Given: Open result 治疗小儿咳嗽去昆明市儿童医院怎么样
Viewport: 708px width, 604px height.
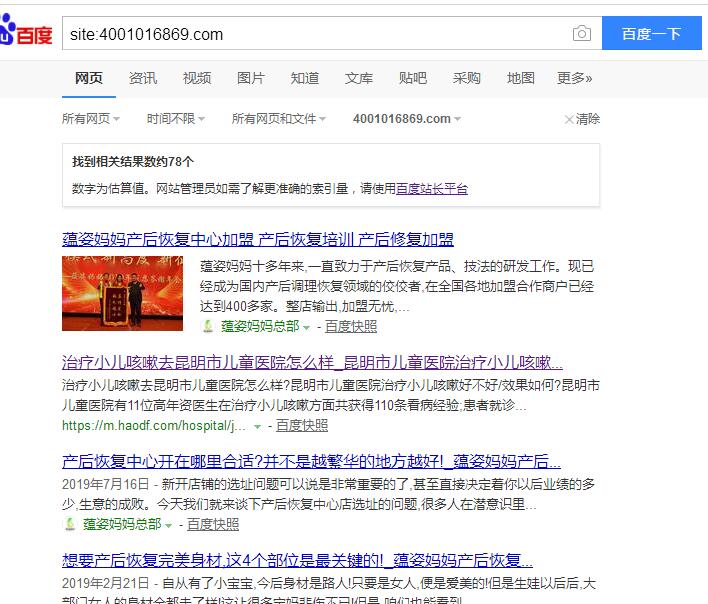Looking at the screenshot, I should pyautogui.click(x=312, y=362).
